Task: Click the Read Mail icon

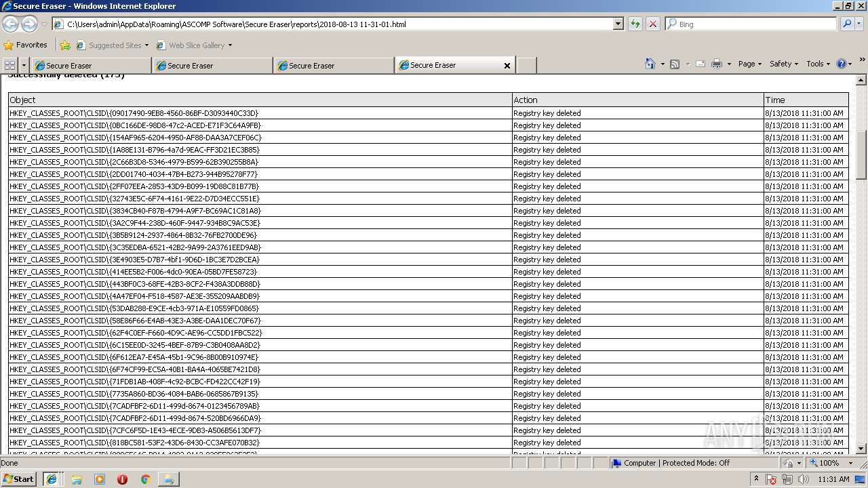Action: coord(701,64)
